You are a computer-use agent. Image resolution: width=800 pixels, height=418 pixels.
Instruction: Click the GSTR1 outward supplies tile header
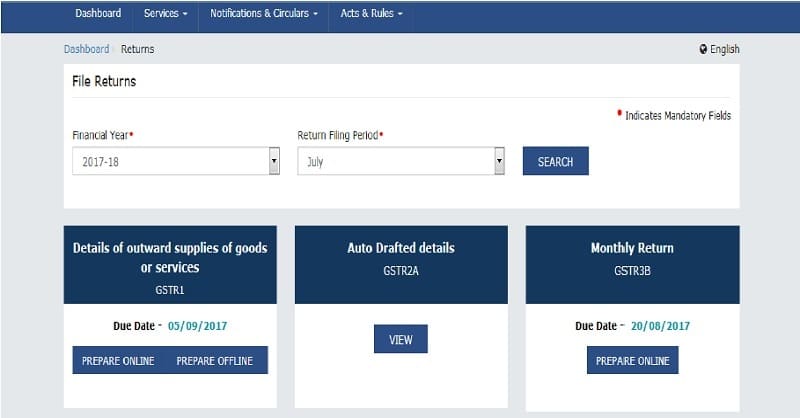[170, 265]
